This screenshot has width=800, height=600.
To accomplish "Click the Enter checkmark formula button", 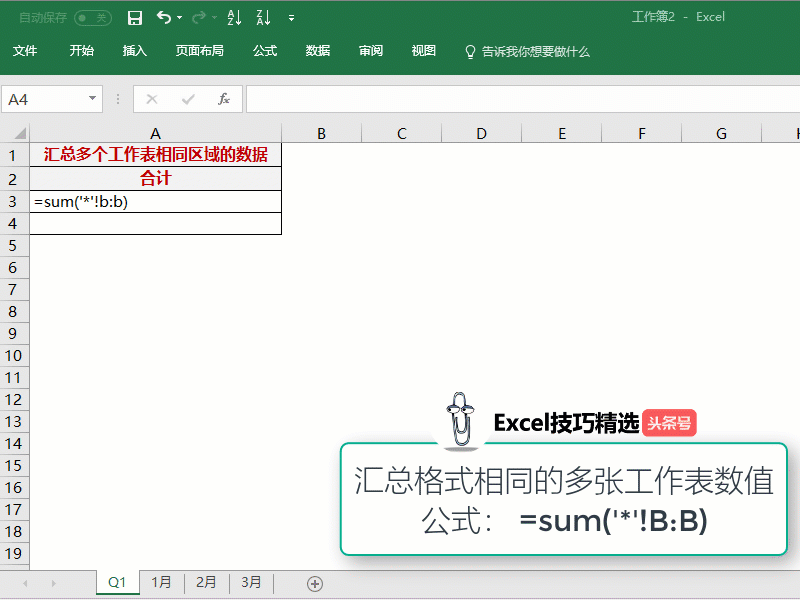I will pos(188,99).
